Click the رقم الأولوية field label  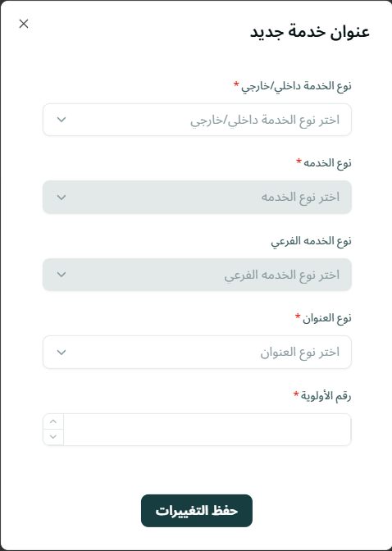(326, 396)
